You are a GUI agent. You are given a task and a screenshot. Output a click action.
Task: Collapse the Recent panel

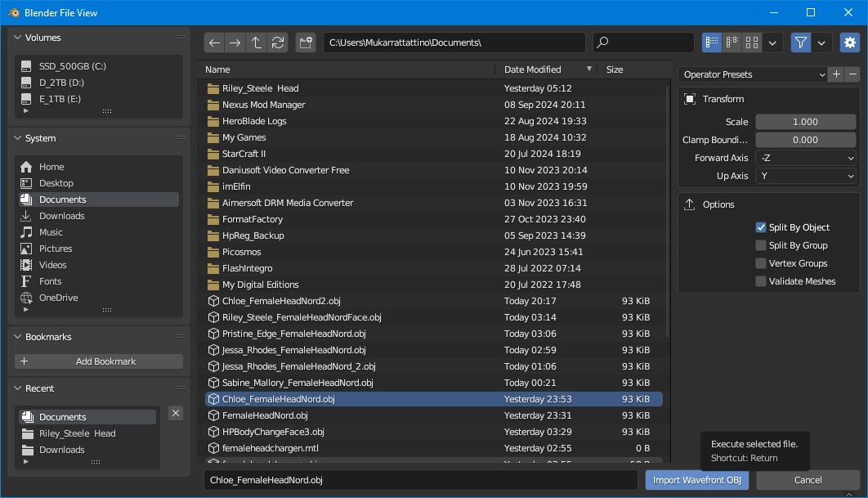point(18,388)
